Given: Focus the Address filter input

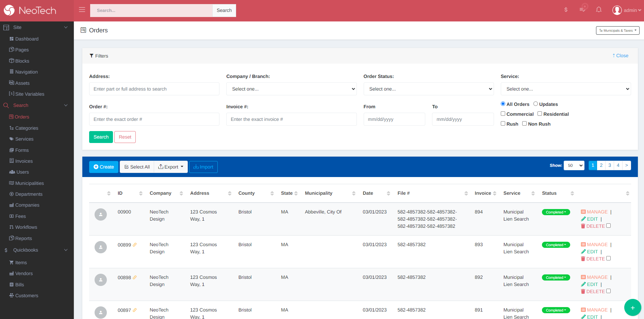Looking at the screenshot, I should pyautogui.click(x=154, y=89).
